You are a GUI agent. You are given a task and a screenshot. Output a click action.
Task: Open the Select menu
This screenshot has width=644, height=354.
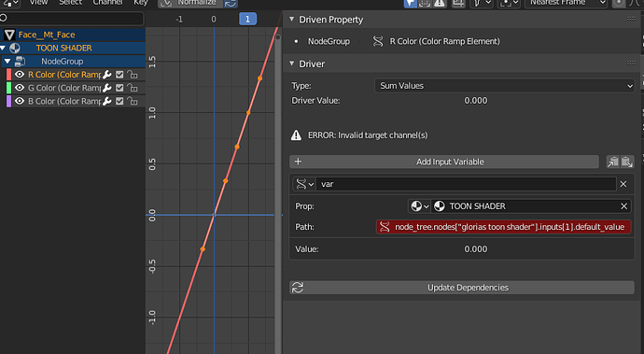tap(70, 3)
